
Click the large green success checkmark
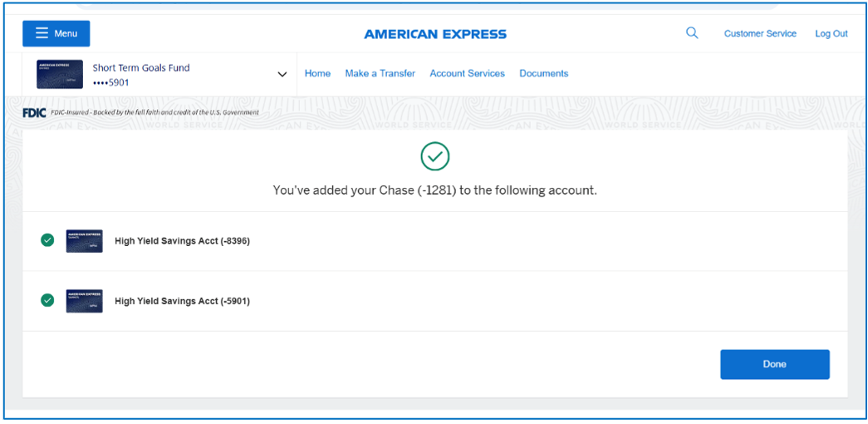click(434, 155)
